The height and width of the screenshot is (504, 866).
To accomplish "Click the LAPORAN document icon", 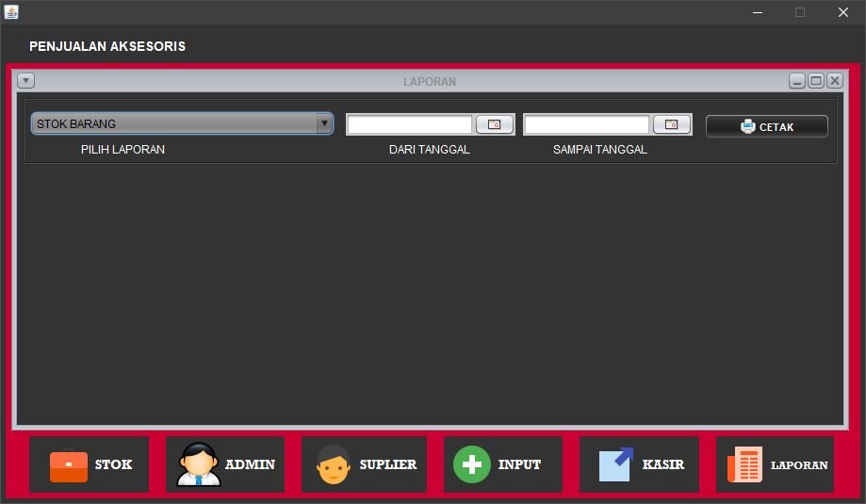I will [x=744, y=464].
